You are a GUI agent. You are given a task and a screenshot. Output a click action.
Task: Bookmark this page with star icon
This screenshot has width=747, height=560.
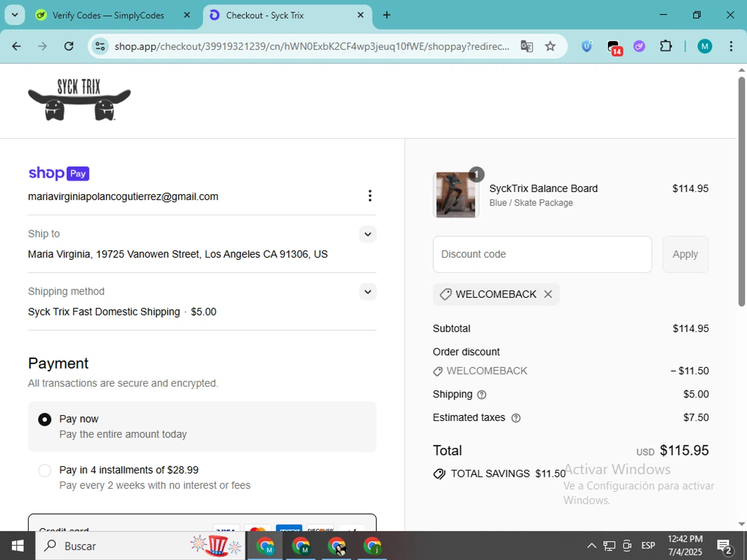pyautogui.click(x=550, y=46)
